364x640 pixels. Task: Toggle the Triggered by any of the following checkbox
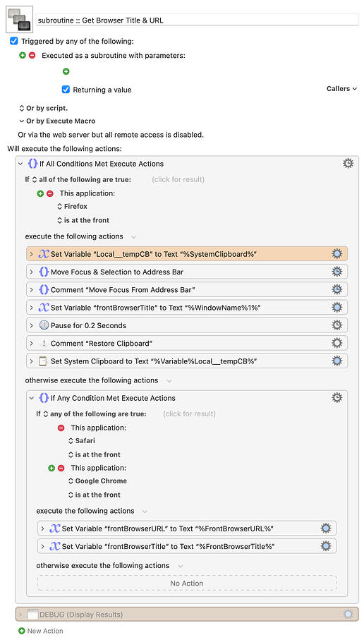click(14, 41)
